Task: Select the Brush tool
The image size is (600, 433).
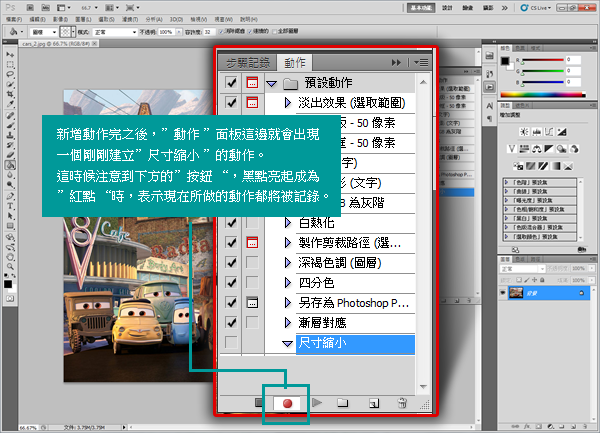Action: point(10,125)
